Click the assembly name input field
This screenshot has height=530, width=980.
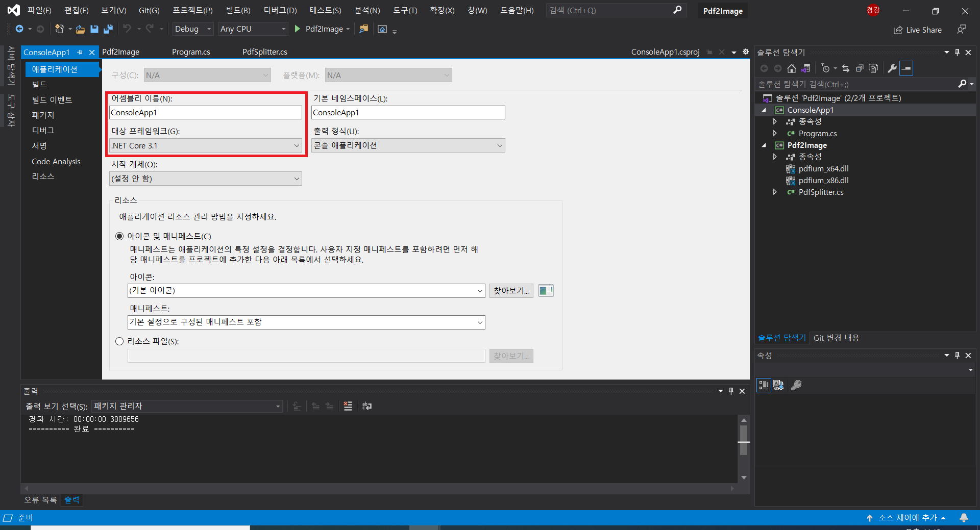tap(206, 113)
